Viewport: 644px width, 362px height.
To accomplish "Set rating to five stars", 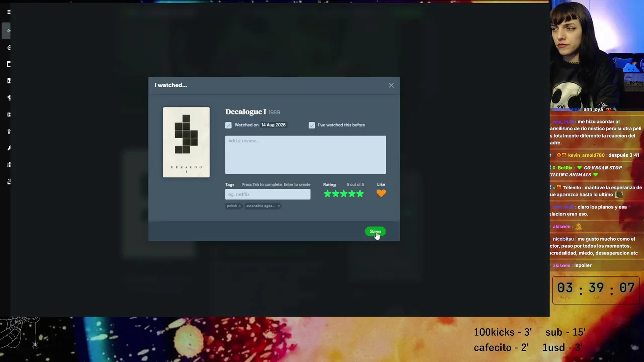I will tap(360, 194).
